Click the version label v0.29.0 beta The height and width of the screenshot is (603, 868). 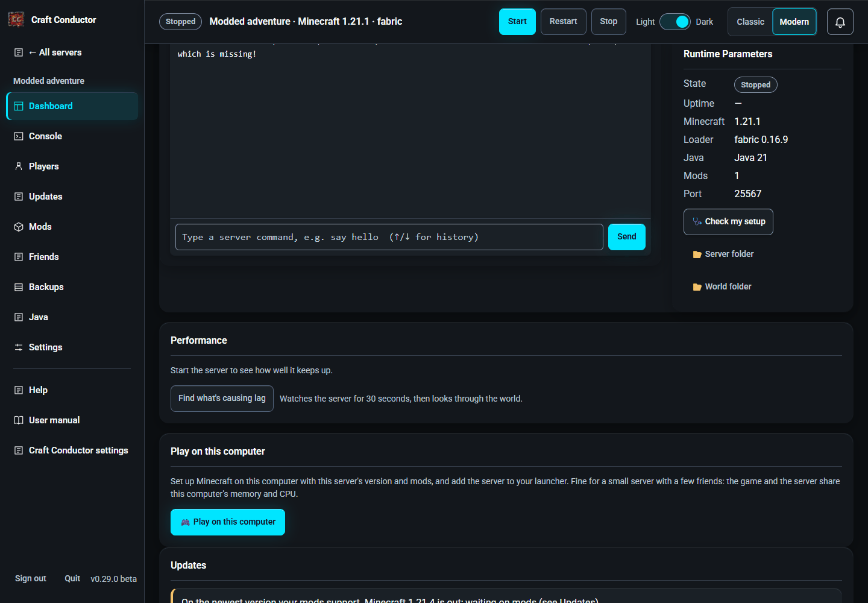[113, 579]
